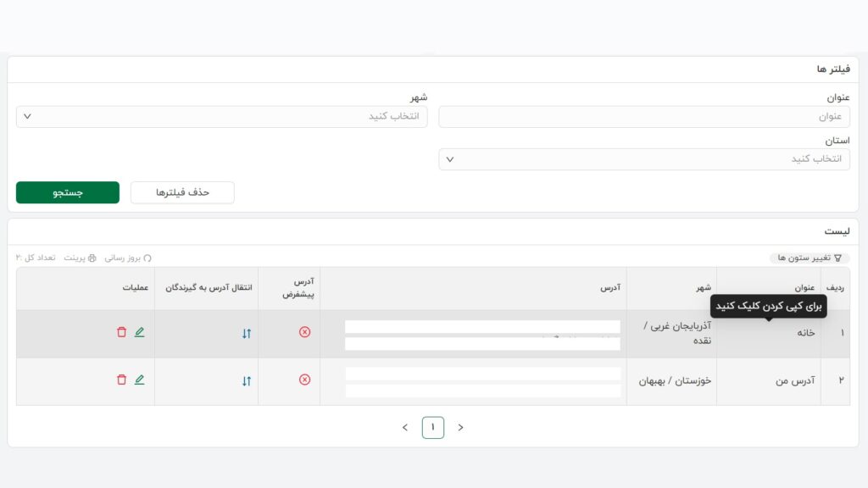The height and width of the screenshot is (488, 868).
Task: Clear filters with حذف فیلترها button
Action: (182, 192)
